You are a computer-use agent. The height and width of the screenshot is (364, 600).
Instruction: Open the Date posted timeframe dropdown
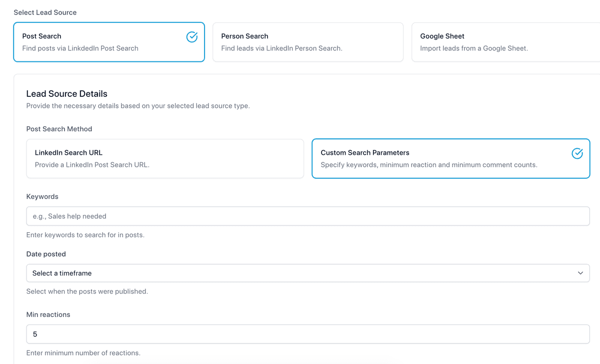(308, 273)
